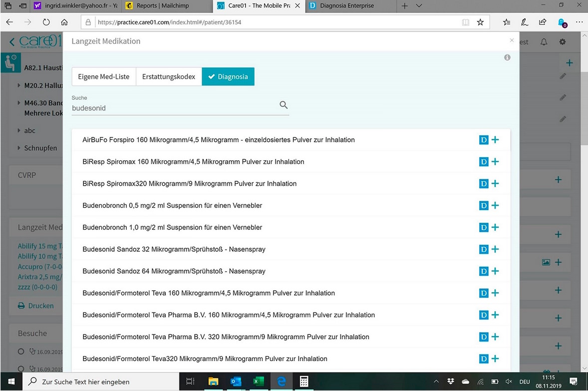Open the Abilify 15 mg medication link

coord(40,246)
